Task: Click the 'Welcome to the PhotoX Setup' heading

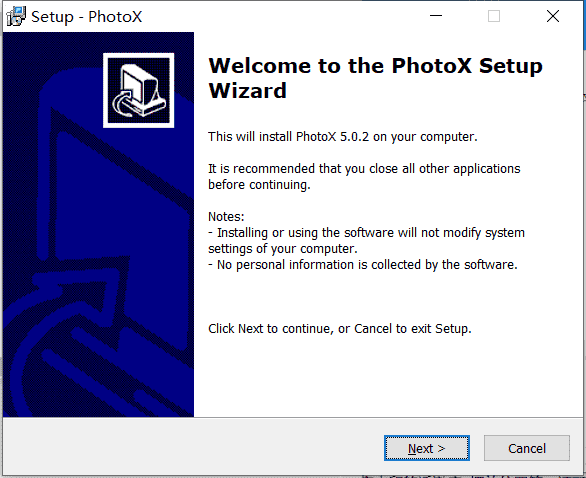Action: (x=375, y=66)
